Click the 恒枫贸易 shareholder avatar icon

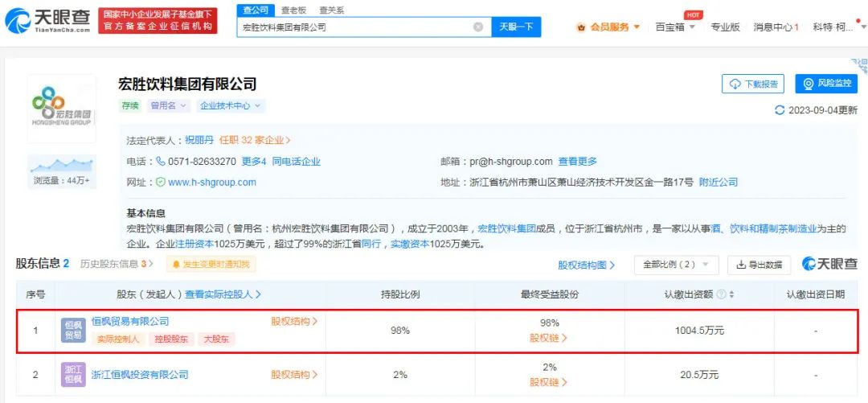[x=73, y=330]
